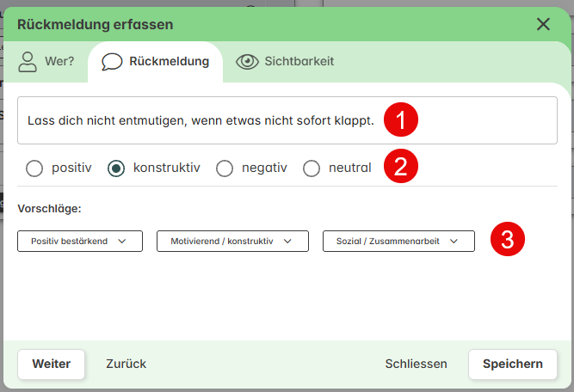
Task: Close the Rückmeldung erfassen dialog with X
Action: [x=543, y=24]
